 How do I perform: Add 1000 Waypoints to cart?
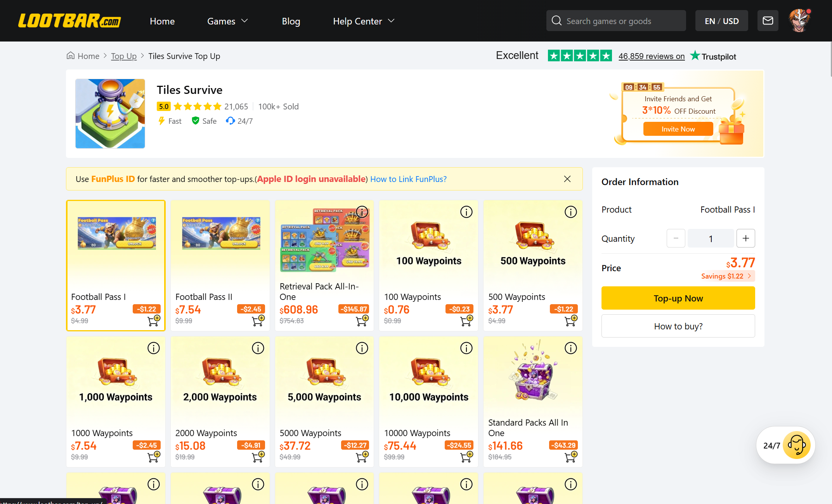click(x=154, y=457)
